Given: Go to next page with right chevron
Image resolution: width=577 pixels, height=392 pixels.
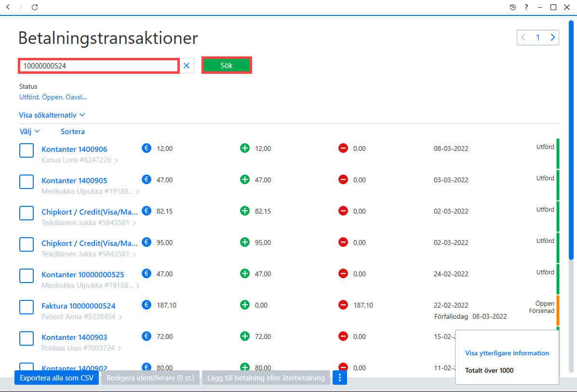Looking at the screenshot, I should point(552,38).
